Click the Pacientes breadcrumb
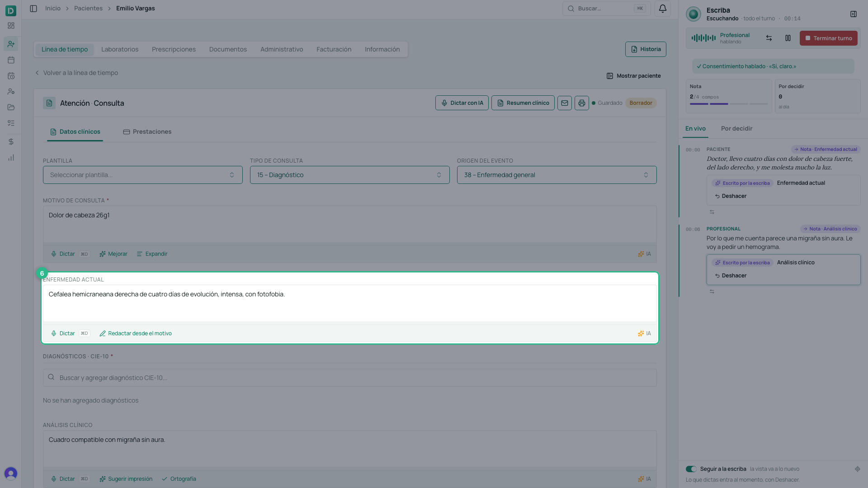Viewport: 868px width, 488px height. coord(88,9)
